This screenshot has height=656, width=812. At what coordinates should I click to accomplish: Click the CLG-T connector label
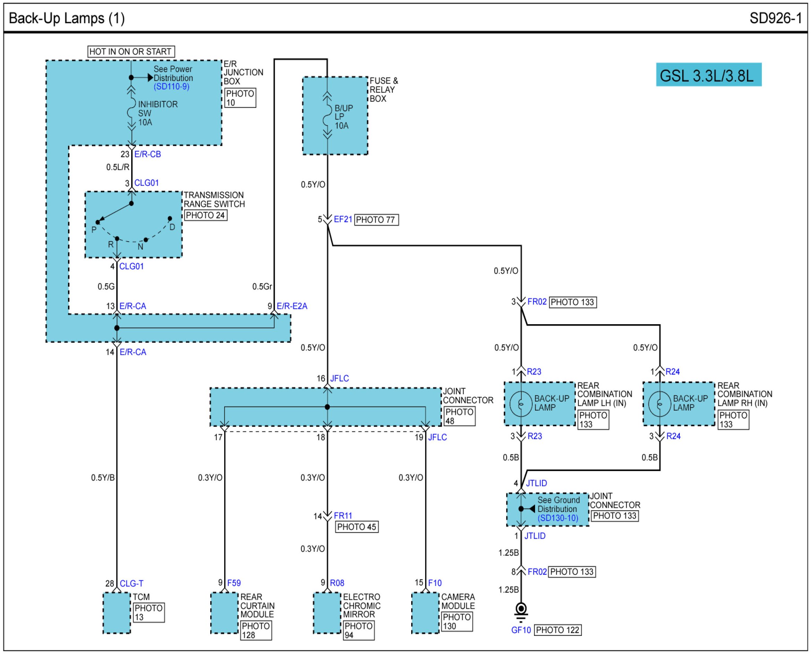coord(131,583)
